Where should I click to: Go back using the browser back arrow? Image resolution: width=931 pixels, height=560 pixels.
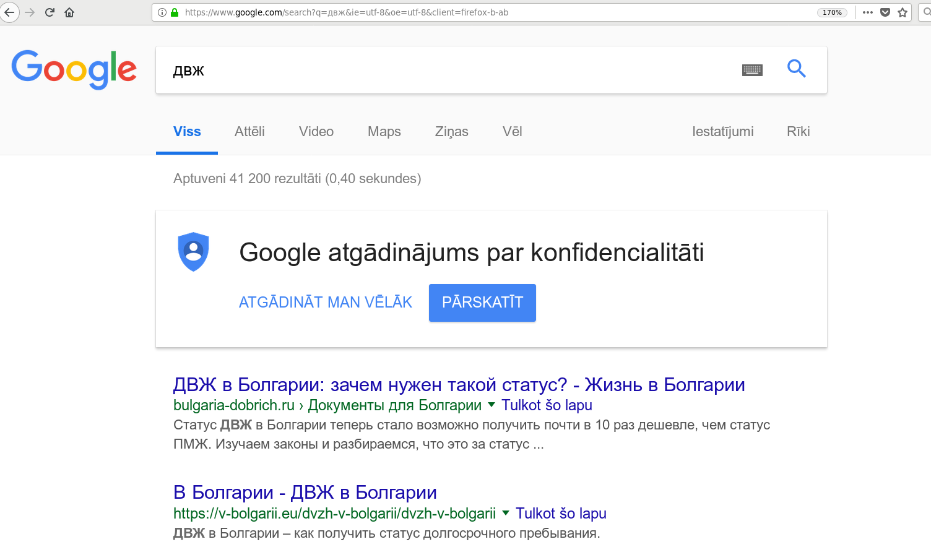tap(9, 12)
